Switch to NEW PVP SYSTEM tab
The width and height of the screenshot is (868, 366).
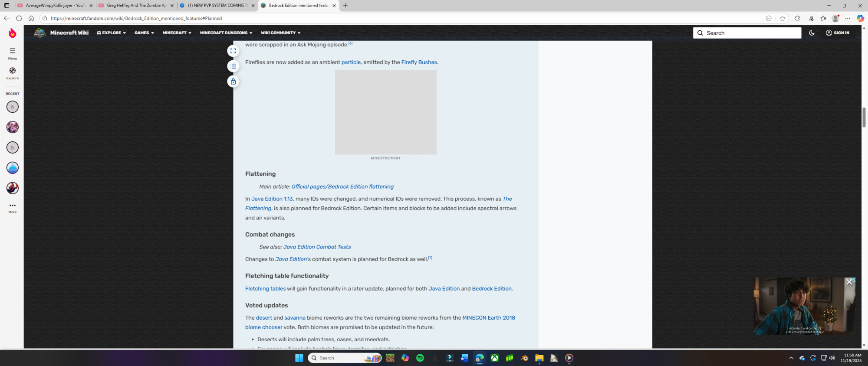217,6
